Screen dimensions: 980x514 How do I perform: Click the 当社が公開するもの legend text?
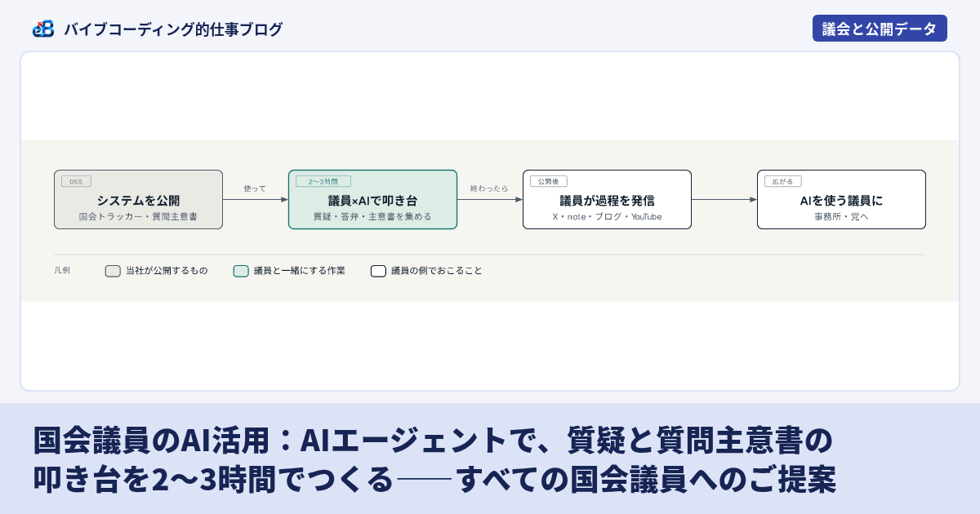[167, 271]
